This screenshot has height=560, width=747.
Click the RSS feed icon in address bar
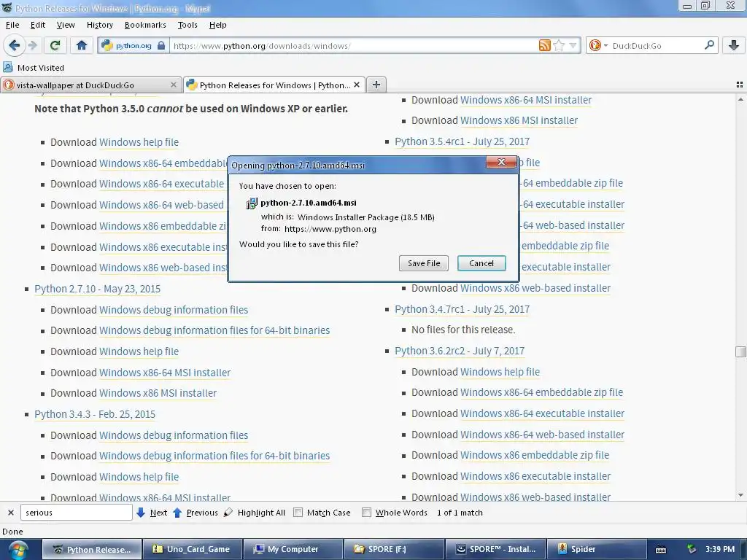[544, 46]
